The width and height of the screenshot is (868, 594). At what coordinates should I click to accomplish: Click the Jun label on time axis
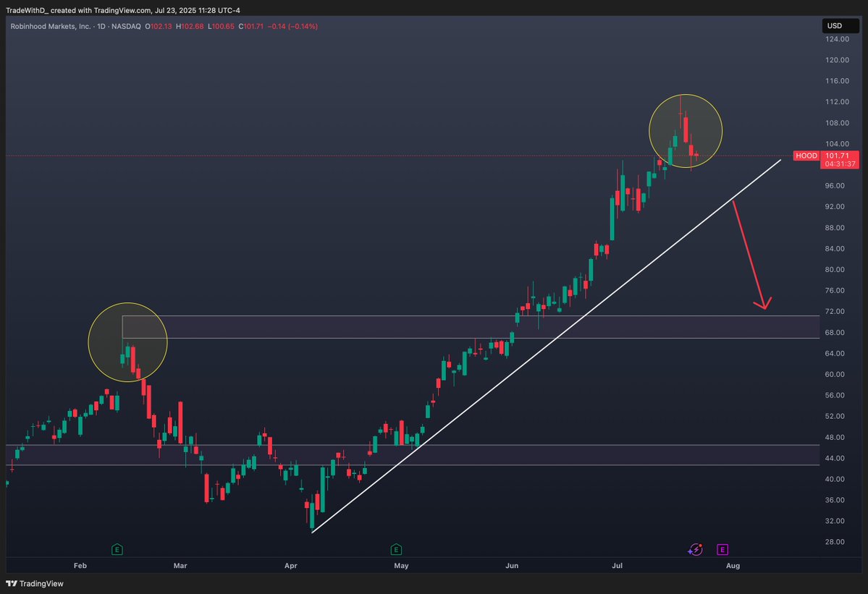pyautogui.click(x=512, y=566)
